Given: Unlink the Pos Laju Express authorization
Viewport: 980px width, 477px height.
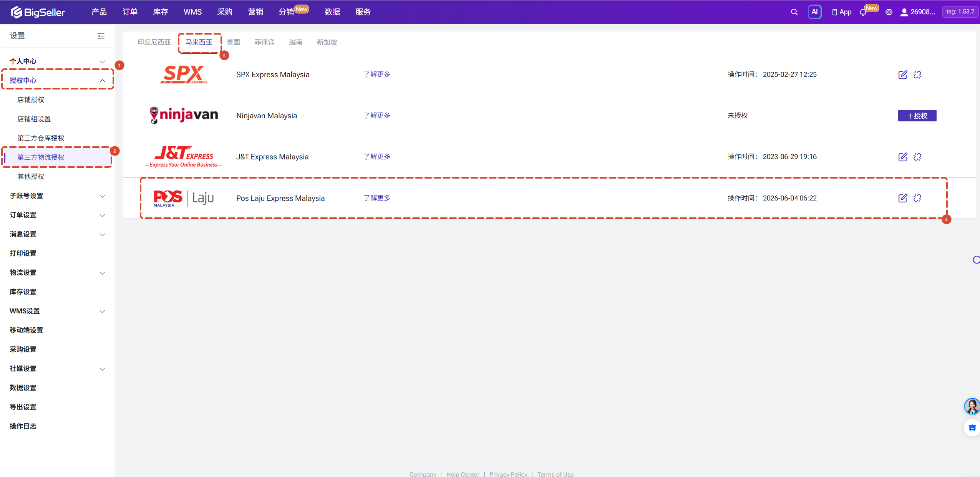Looking at the screenshot, I should pos(917,198).
